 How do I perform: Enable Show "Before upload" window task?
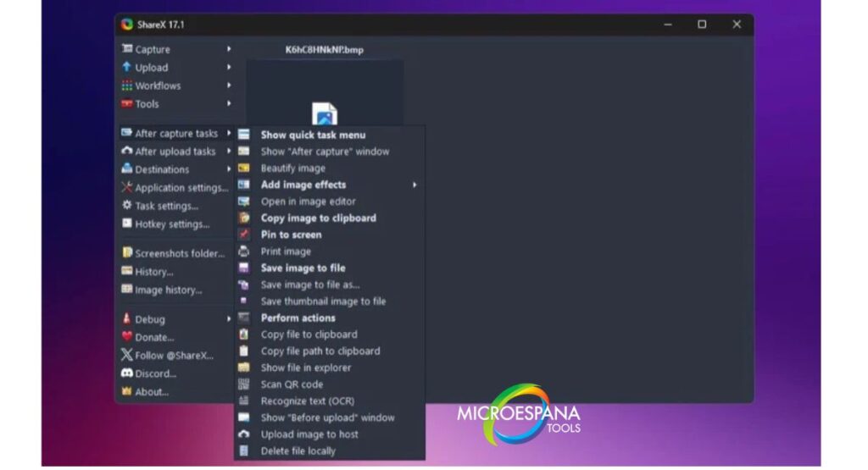[x=330, y=417]
